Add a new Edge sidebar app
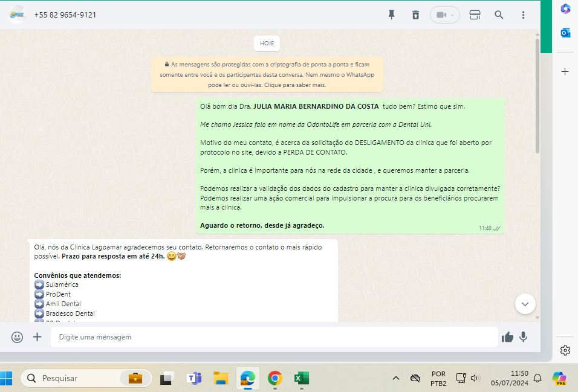Screen dimensions: 578x392 (565, 71)
